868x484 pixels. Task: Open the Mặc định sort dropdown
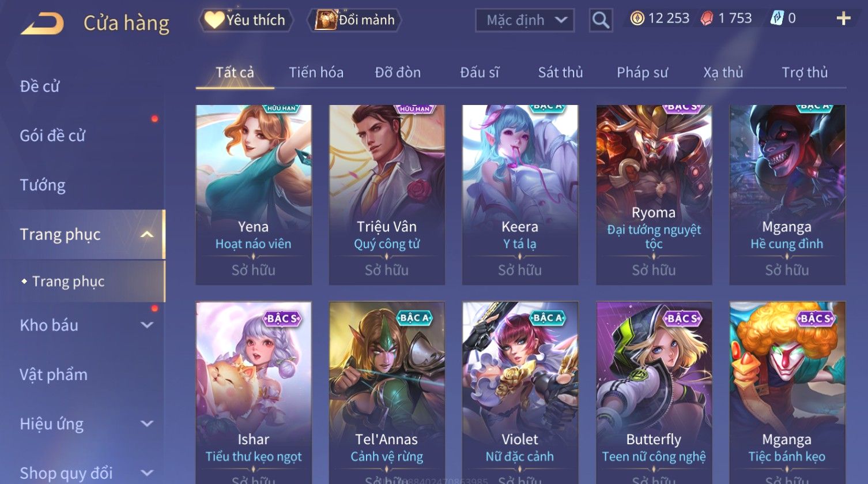(524, 20)
